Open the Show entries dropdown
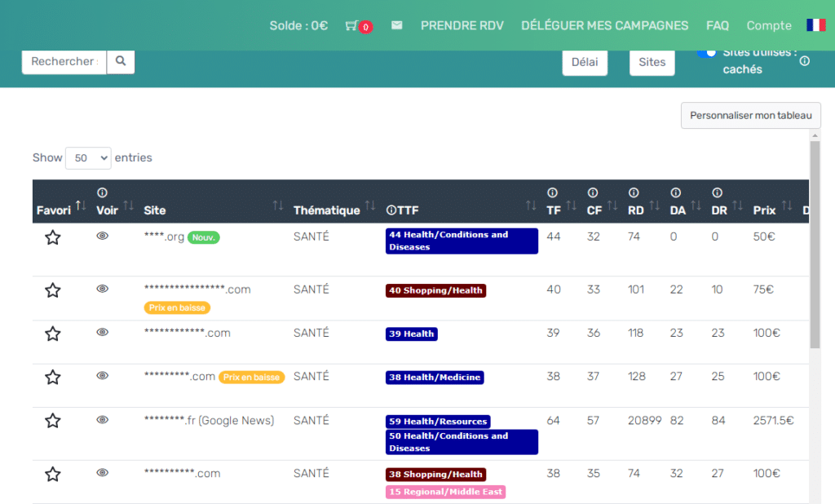The width and height of the screenshot is (835, 504). (x=88, y=158)
